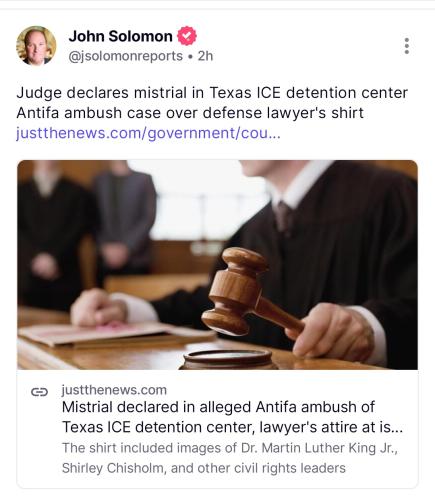Viewport: 435px width, 500px height.
Task: Click John Solomon's profile avatar photo
Action: 36,46
